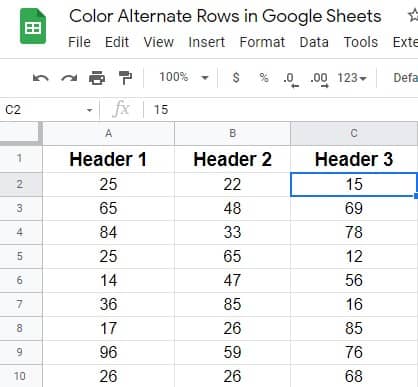Viewport: 418px width, 387px height.
Task: Open the File menu
Action: click(79, 42)
